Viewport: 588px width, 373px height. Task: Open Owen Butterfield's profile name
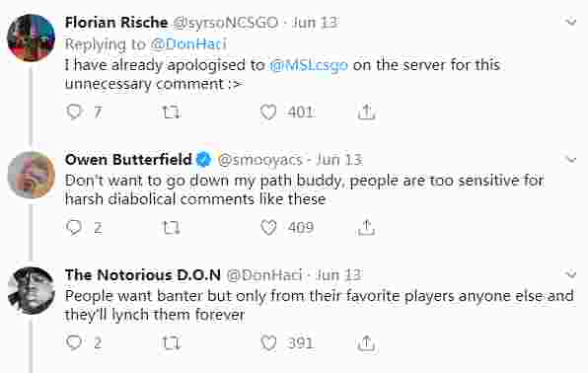[x=128, y=160]
